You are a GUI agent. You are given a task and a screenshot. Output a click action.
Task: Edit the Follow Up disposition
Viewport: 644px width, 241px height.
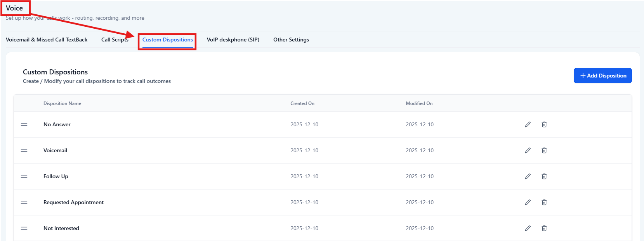[x=528, y=176]
